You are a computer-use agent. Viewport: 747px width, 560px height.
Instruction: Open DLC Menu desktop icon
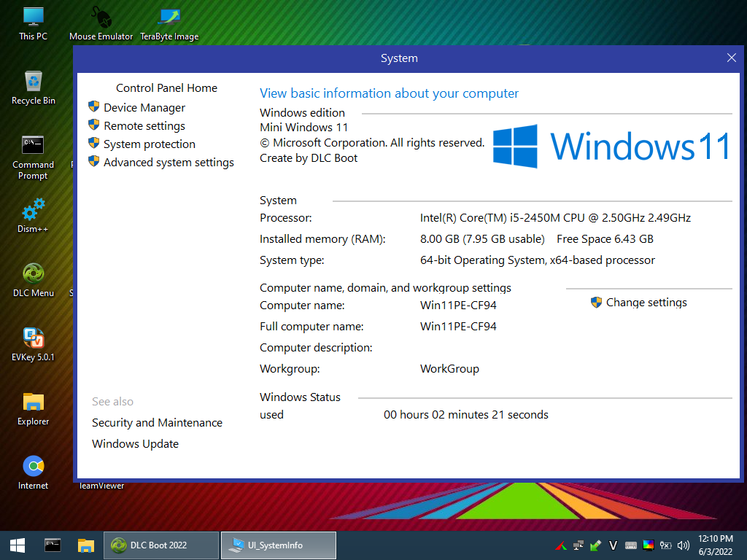click(34, 280)
